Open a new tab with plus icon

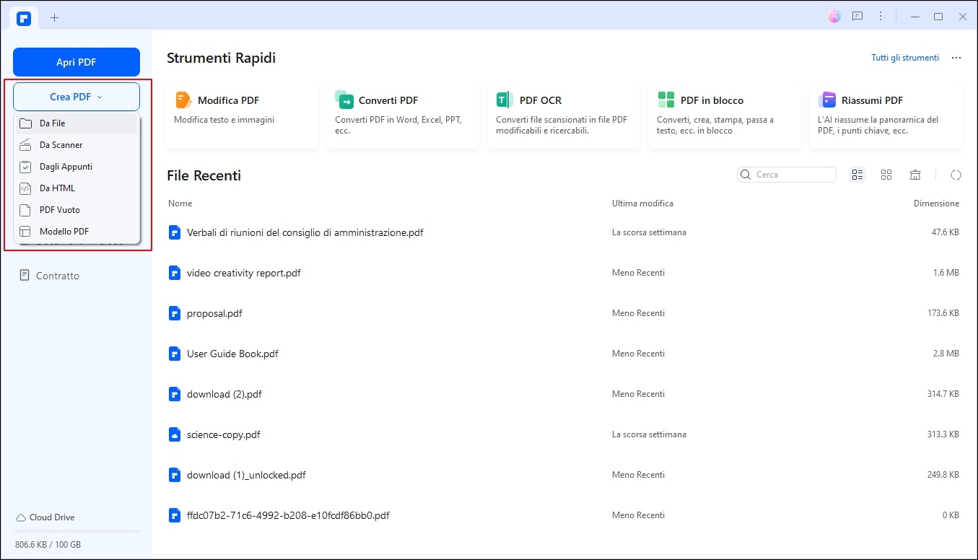click(55, 17)
